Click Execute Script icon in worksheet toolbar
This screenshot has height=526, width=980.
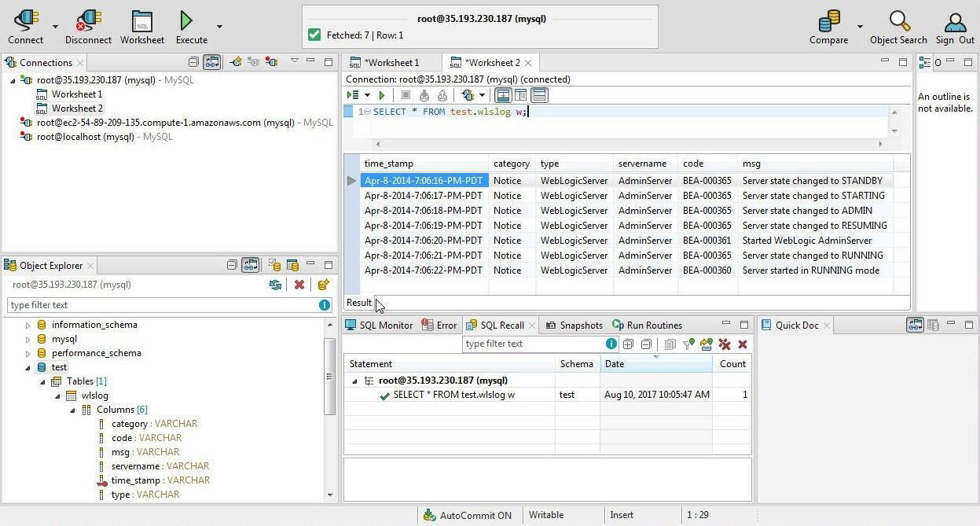(x=353, y=95)
